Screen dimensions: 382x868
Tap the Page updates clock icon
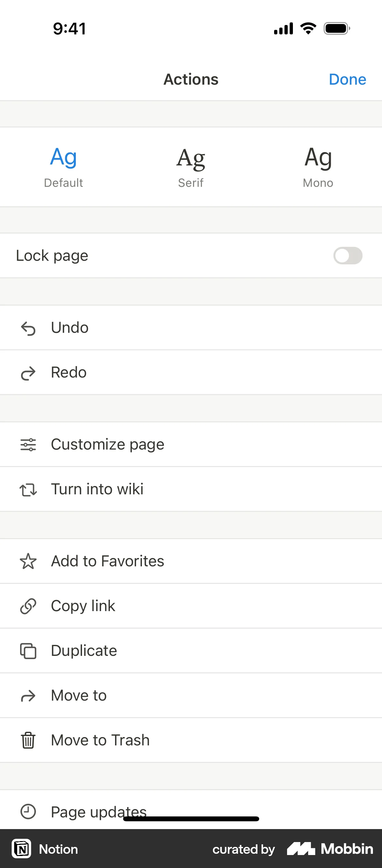[28, 811]
